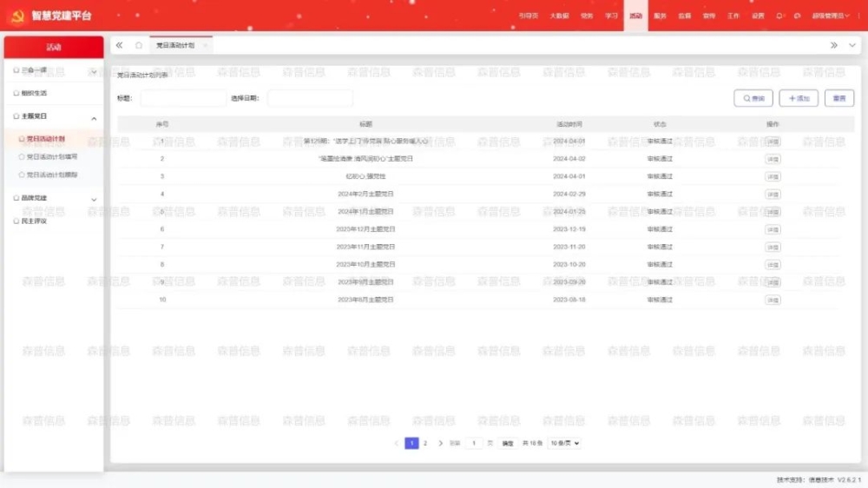Open the notification bell icon

point(779,16)
